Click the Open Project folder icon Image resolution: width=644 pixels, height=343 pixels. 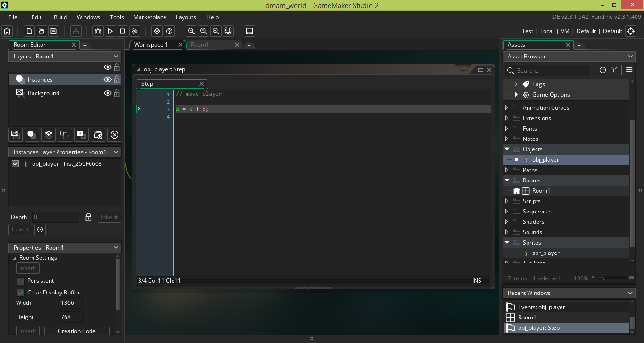[41, 31]
